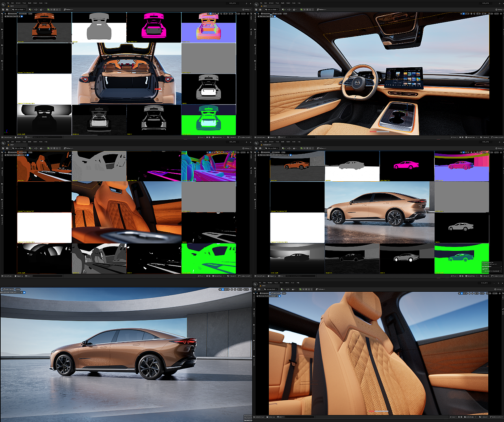Click Derived Data in trunk-view window status bar
Image resolution: width=504 pixels, height=422 pixels.
[x=218, y=137]
